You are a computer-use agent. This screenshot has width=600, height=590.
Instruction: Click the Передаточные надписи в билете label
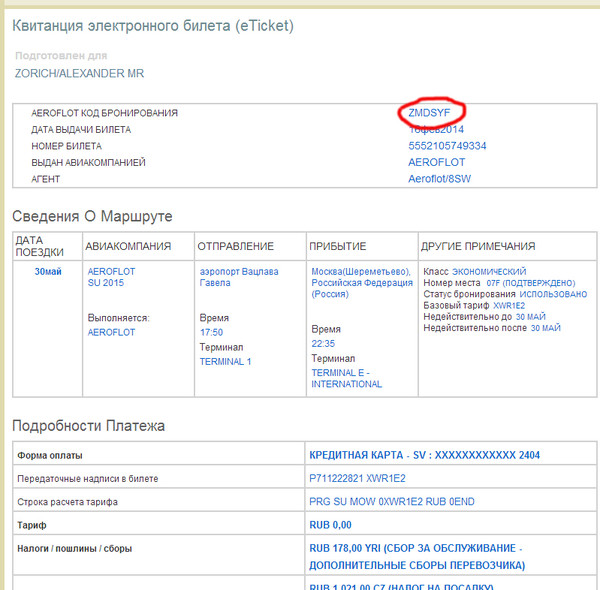coord(88,479)
